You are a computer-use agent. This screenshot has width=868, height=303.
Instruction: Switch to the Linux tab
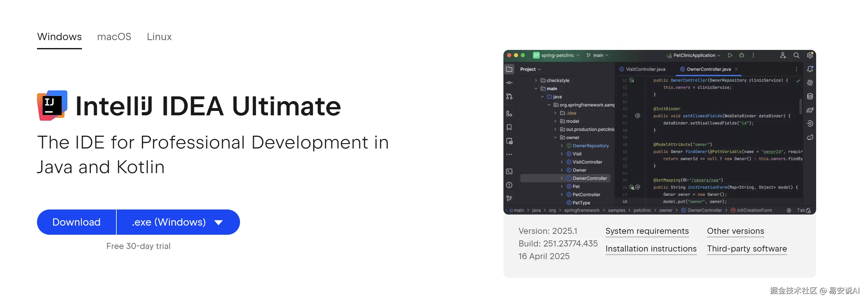[x=159, y=37]
